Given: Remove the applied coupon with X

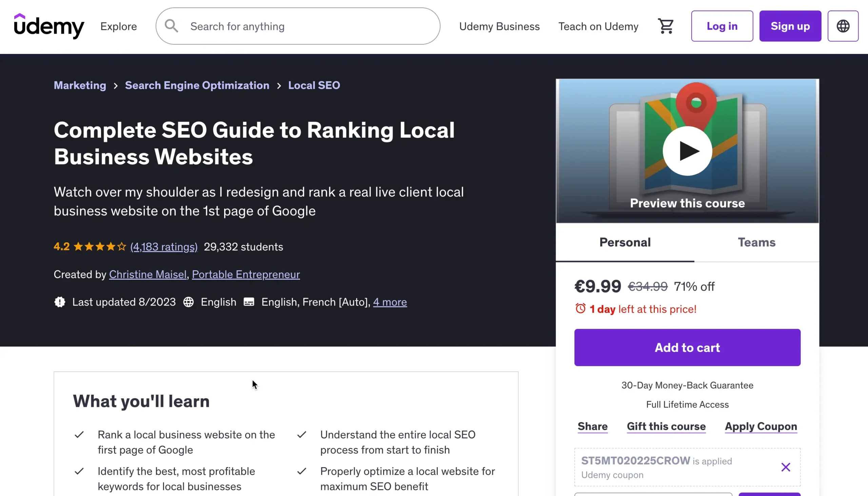Looking at the screenshot, I should pos(786,467).
